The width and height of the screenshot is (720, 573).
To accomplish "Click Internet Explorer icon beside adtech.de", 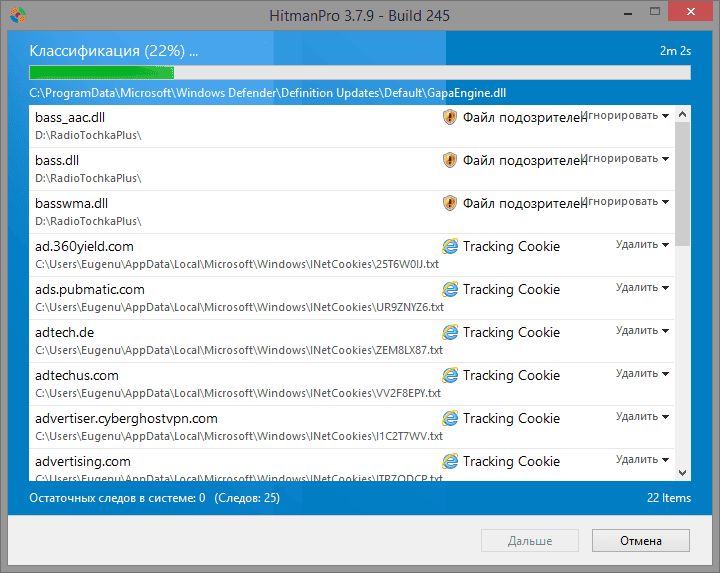I will [450, 332].
